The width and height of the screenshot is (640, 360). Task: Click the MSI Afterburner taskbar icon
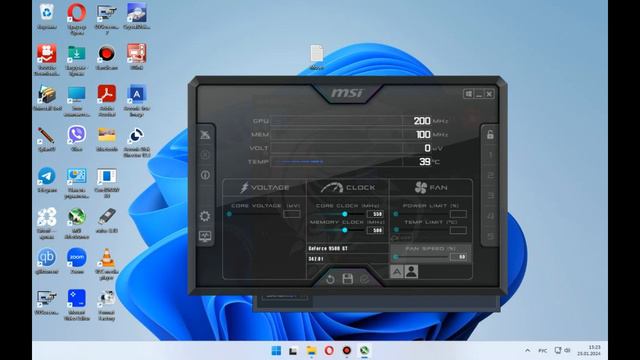(x=364, y=351)
